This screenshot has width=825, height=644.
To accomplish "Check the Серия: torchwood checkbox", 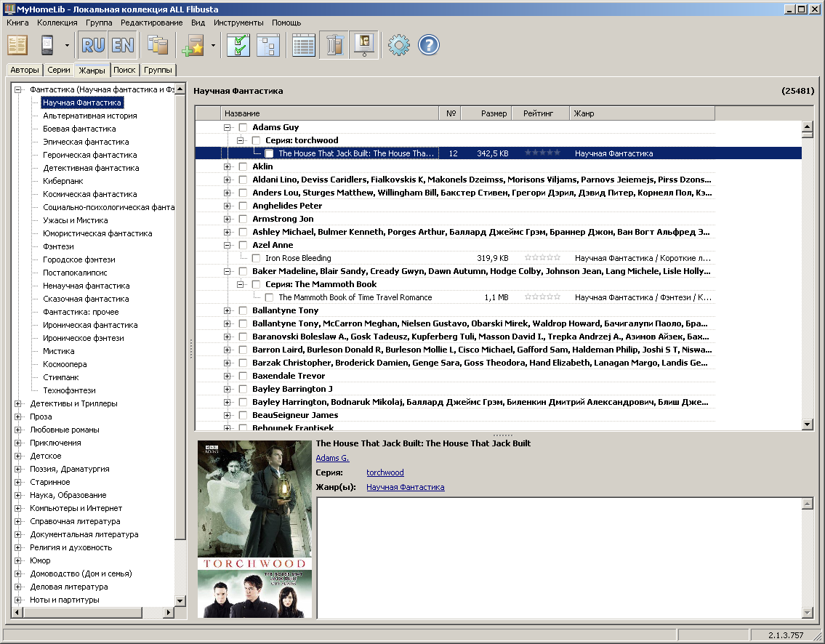I will pyautogui.click(x=257, y=140).
